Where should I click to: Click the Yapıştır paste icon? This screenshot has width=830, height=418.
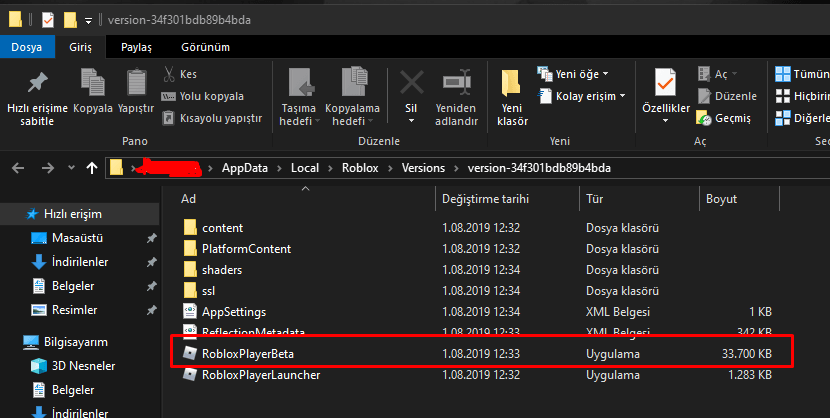[136, 83]
